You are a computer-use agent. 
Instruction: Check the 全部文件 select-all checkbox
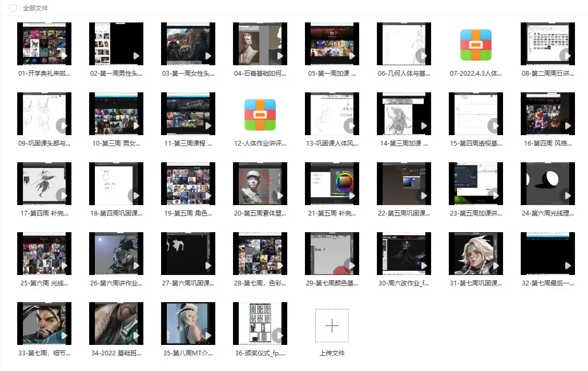pos(13,8)
